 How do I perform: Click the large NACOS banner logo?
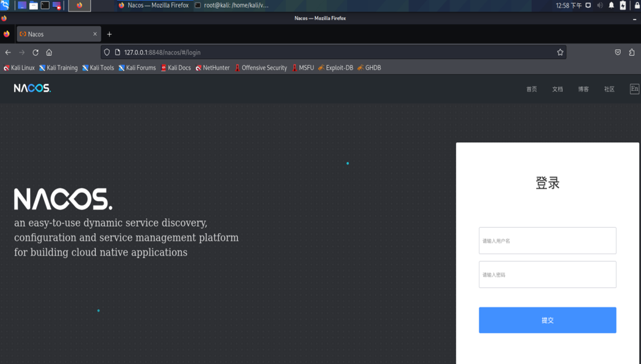click(x=64, y=199)
